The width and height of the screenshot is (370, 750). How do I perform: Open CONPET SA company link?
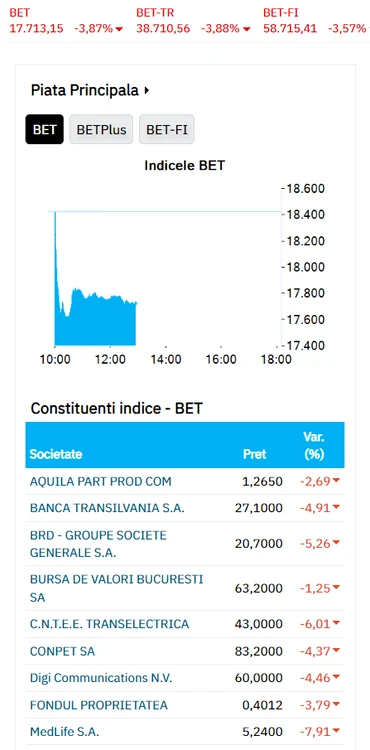click(x=62, y=651)
